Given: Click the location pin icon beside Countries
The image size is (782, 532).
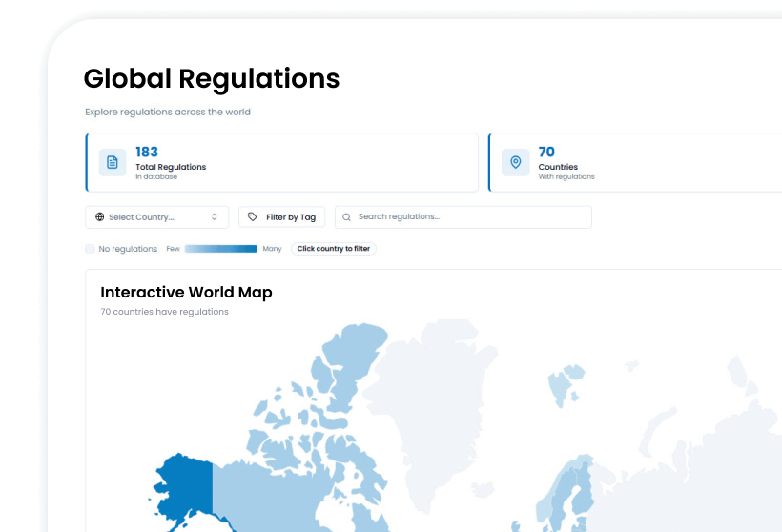Looking at the screenshot, I should pos(515,162).
